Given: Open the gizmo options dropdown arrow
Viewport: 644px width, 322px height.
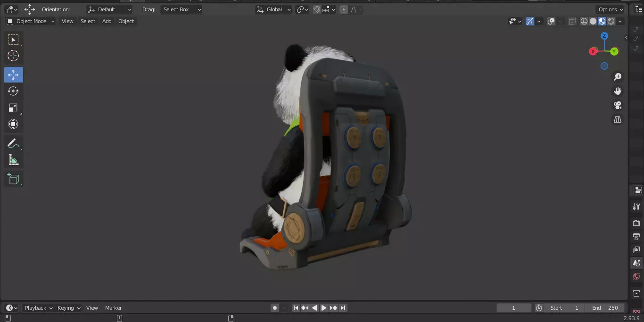Looking at the screenshot, I should point(539,21).
